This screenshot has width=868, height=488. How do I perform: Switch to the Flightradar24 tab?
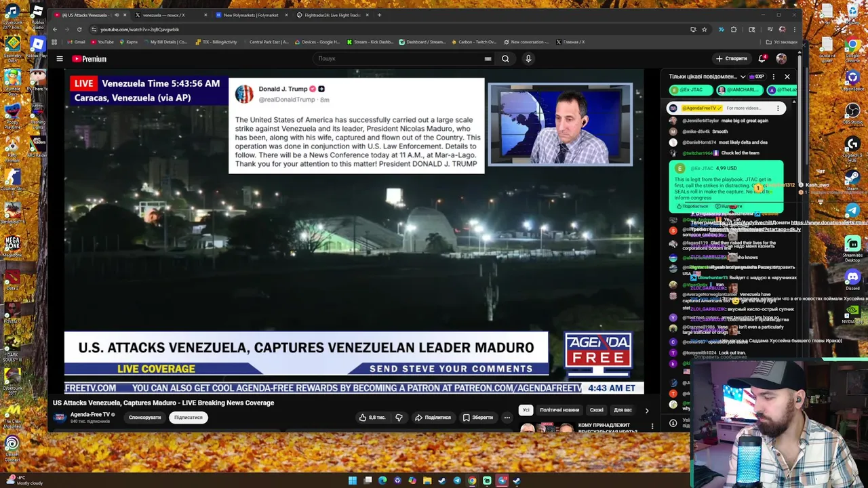click(x=332, y=15)
